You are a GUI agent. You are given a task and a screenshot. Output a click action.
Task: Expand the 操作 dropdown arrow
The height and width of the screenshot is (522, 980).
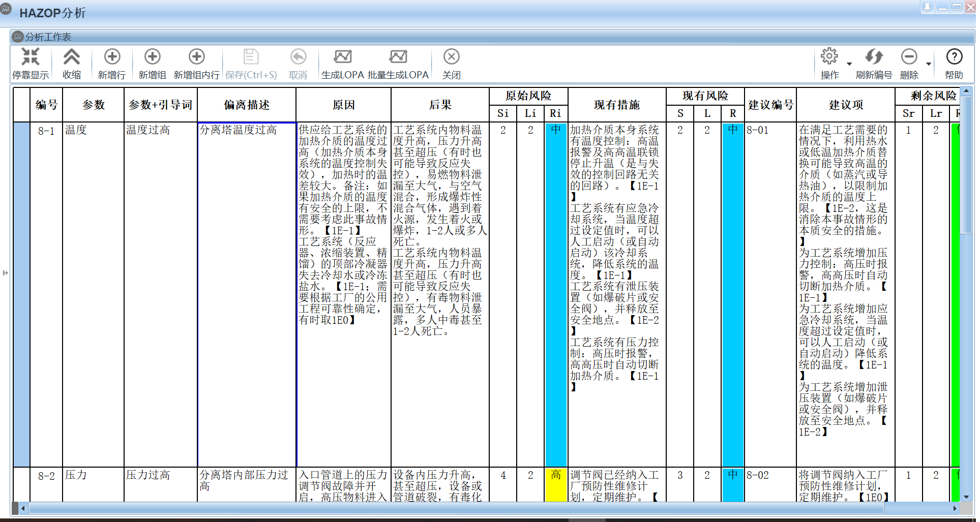[x=849, y=64]
